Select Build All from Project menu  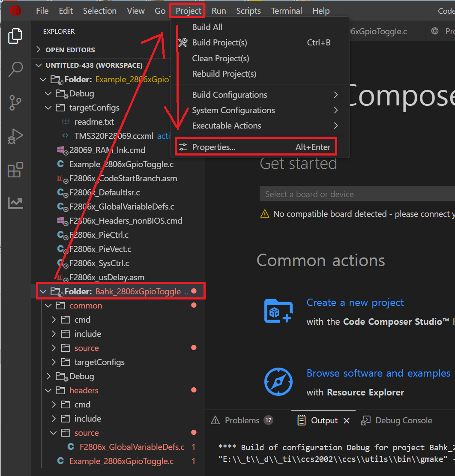tap(261, 27)
